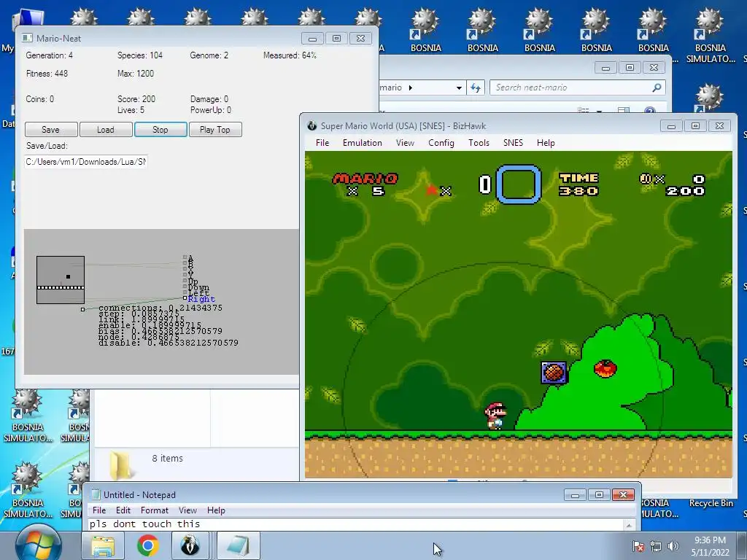This screenshot has width=747, height=560.
Task: Click the taskbar clock showing 9:36 PM
Action: point(710,546)
